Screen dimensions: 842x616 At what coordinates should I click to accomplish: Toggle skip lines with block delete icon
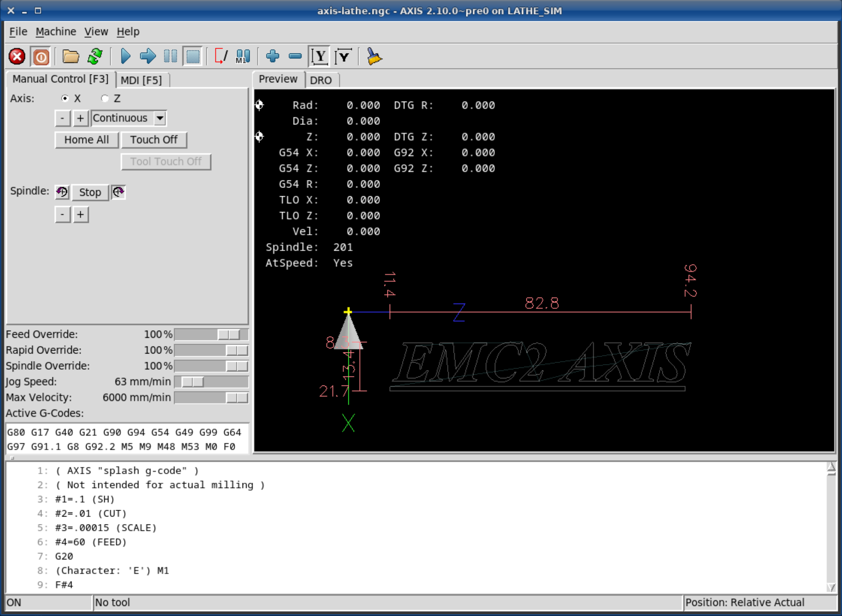pyautogui.click(x=221, y=56)
